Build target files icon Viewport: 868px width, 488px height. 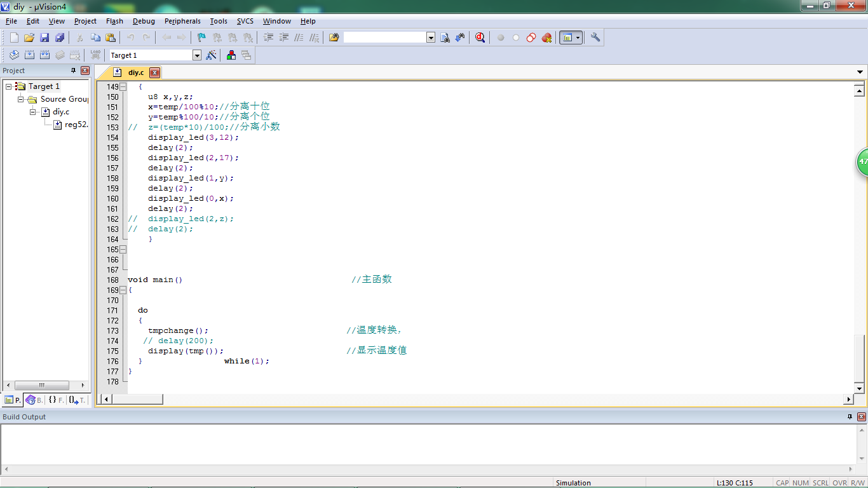29,55
